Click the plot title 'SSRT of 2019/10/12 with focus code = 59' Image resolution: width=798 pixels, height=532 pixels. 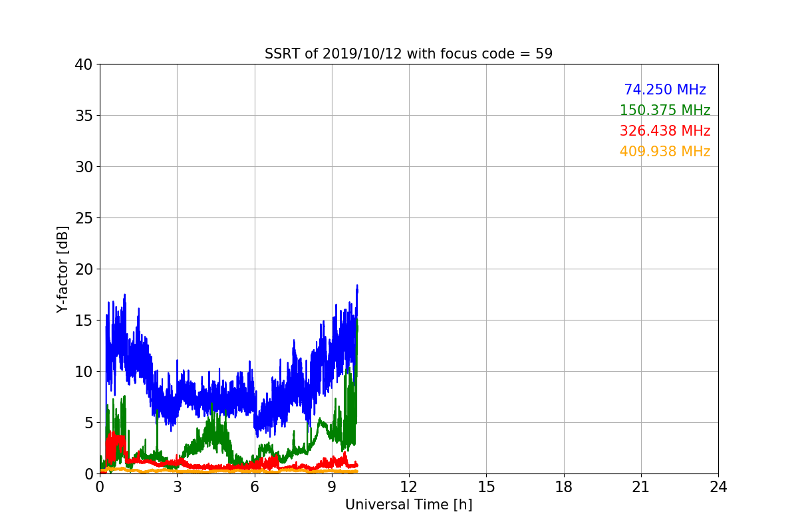pos(408,54)
